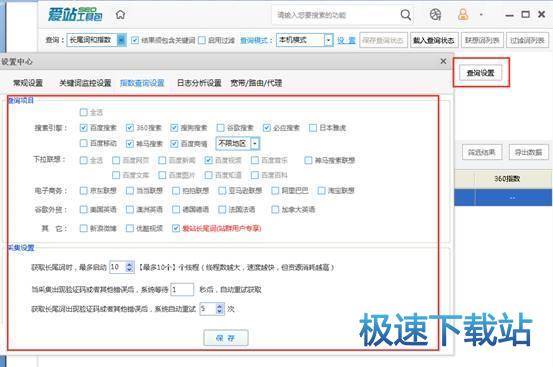Image resolution: width=553 pixels, height=367 pixels.
Task: Check the 百度音乐 suggestion checkbox
Action: 255,160
